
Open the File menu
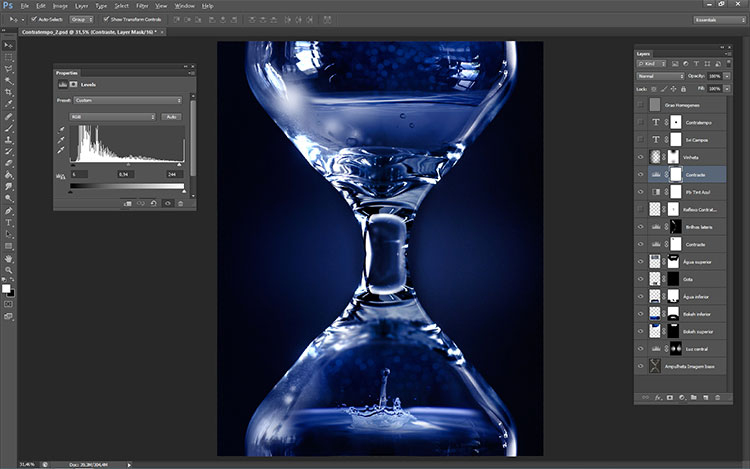25,6
